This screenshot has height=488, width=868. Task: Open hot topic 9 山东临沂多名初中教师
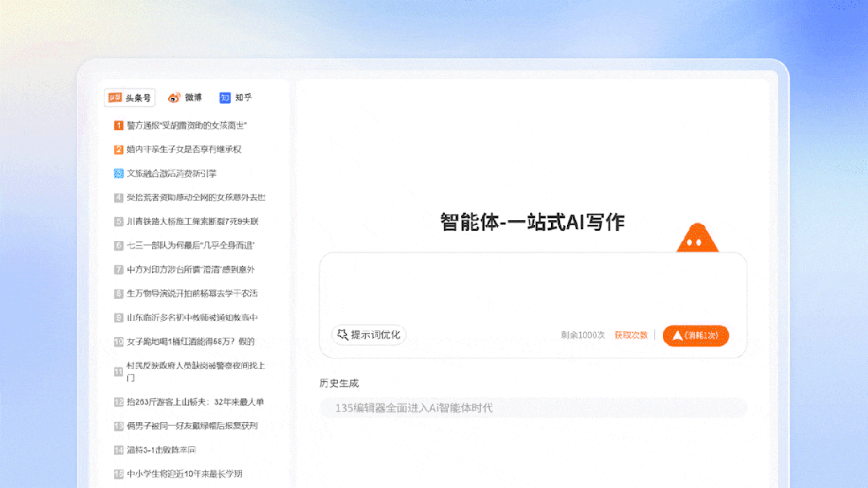(192, 318)
